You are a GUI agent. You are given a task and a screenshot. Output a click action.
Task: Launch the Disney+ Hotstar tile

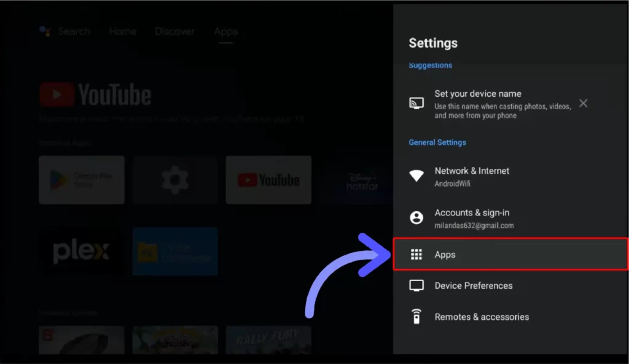tap(357, 180)
